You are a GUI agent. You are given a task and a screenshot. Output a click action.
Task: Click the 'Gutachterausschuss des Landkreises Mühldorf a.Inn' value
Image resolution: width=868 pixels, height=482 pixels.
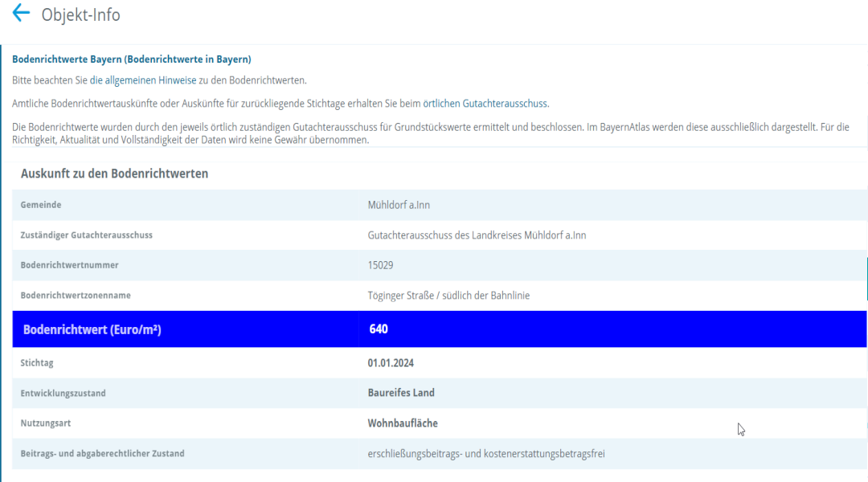coord(477,235)
